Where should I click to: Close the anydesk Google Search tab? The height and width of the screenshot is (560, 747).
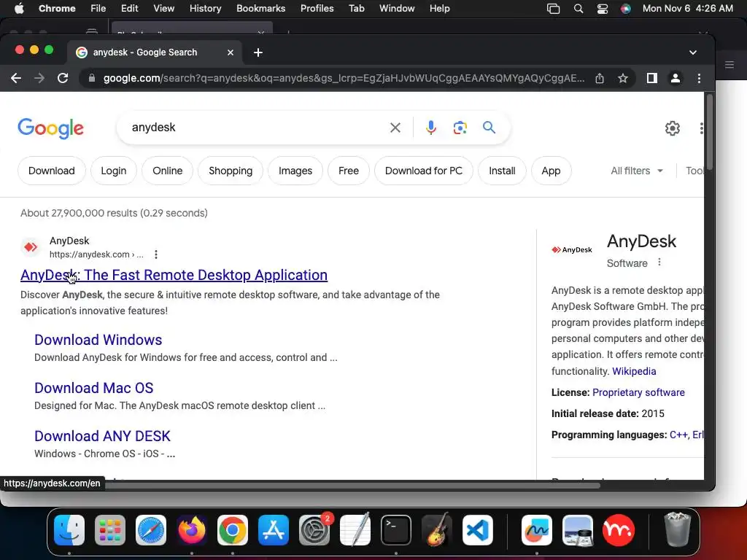pos(231,52)
